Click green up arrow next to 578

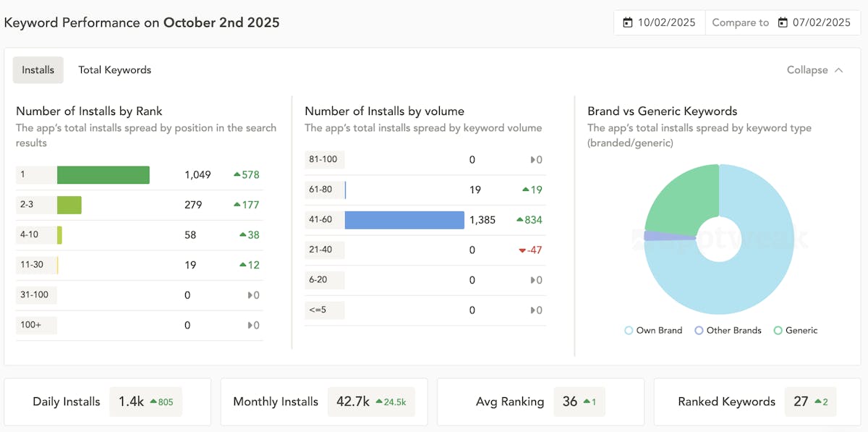coord(237,175)
